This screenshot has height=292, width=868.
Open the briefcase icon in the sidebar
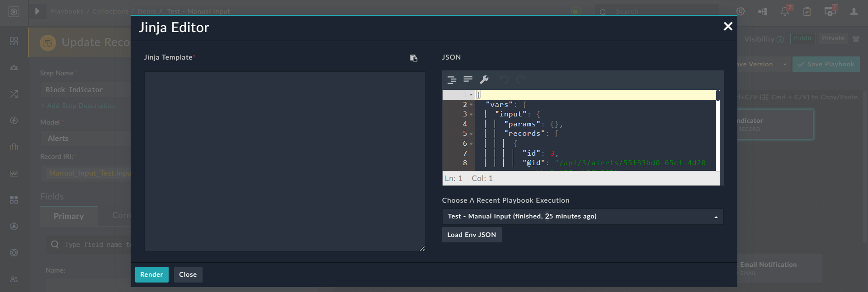(x=14, y=147)
